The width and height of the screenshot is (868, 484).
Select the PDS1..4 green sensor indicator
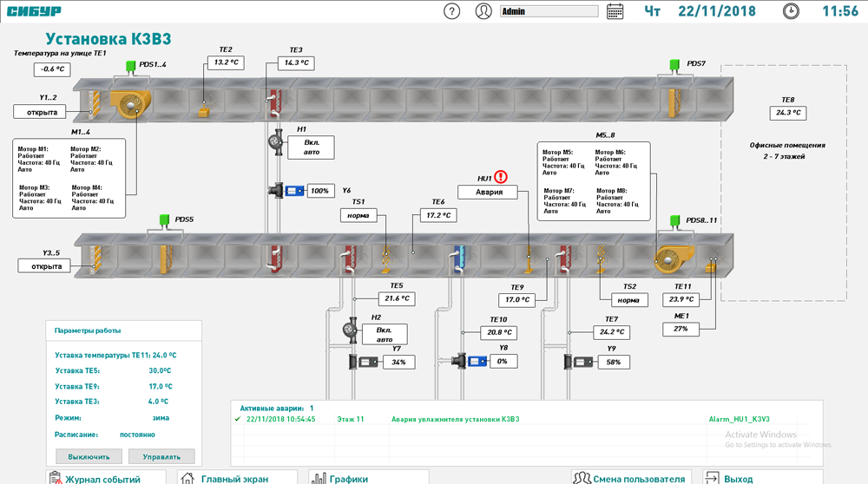[131, 66]
